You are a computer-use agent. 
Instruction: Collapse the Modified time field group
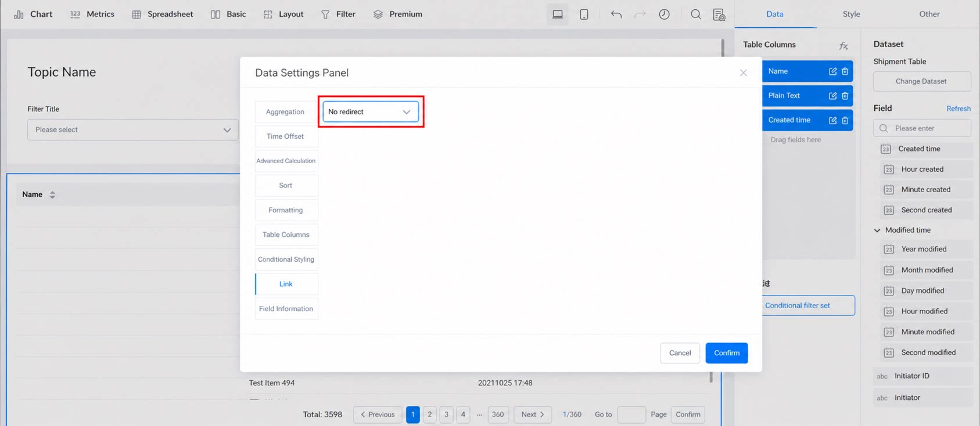pos(877,230)
